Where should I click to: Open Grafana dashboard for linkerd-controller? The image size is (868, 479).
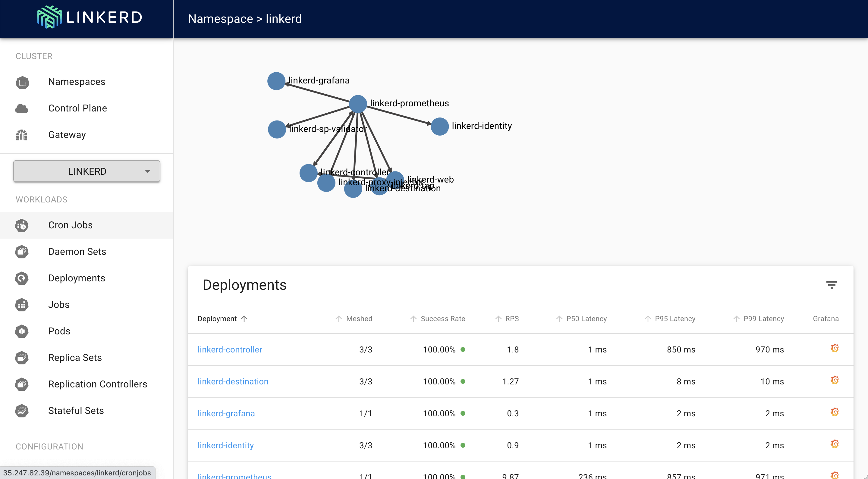click(x=835, y=348)
